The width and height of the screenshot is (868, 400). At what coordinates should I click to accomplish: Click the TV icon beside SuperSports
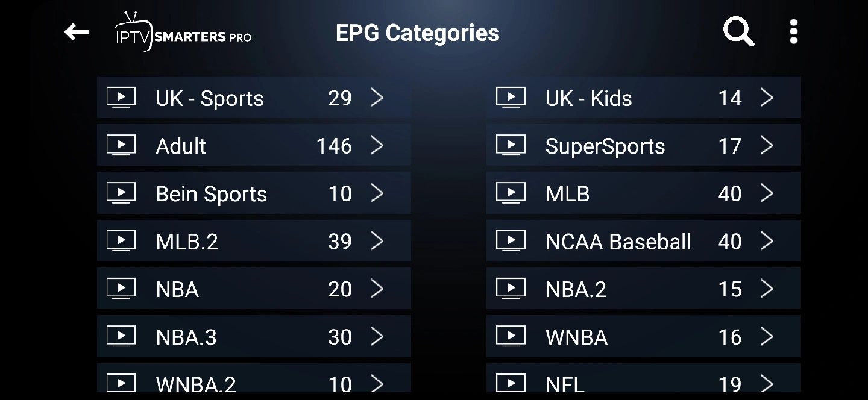[x=511, y=146]
